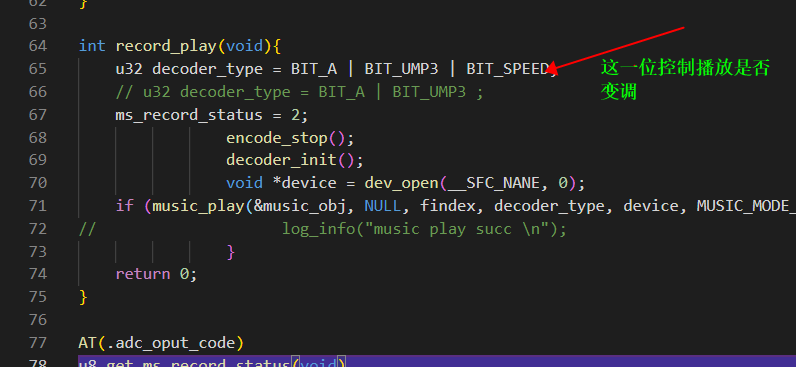The width and height of the screenshot is (796, 367).
Task: Click the AT(.adc_oput_code) line
Action: tap(161, 343)
